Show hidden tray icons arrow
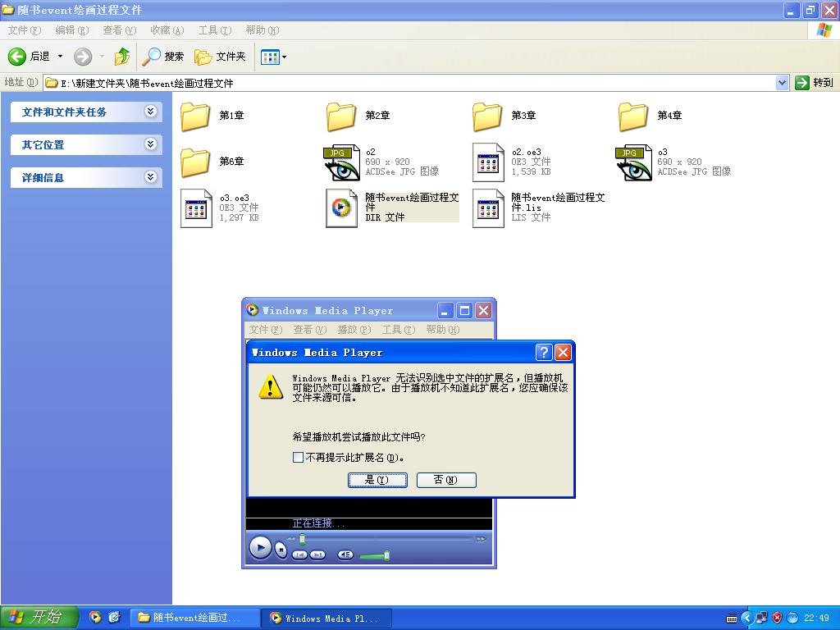 click(746, 618)
